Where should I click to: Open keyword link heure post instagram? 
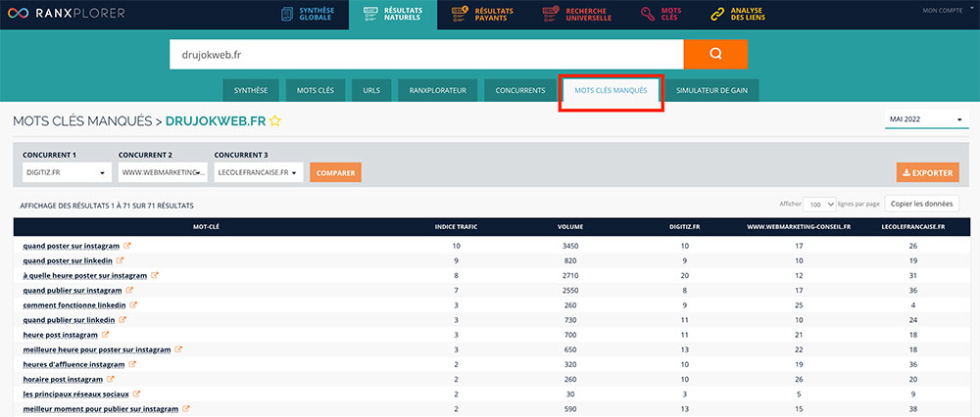pos(60,335)
